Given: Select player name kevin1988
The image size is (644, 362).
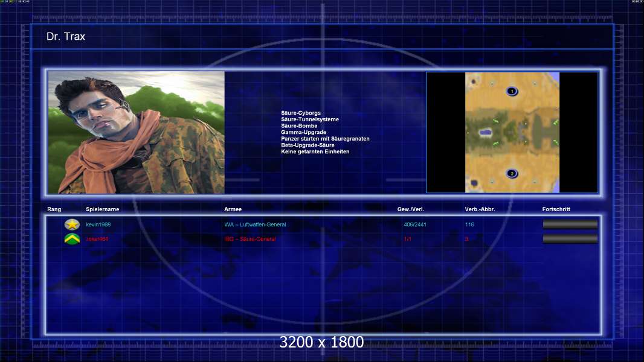Looking at the screenshot, I should [x=98, y=224].
